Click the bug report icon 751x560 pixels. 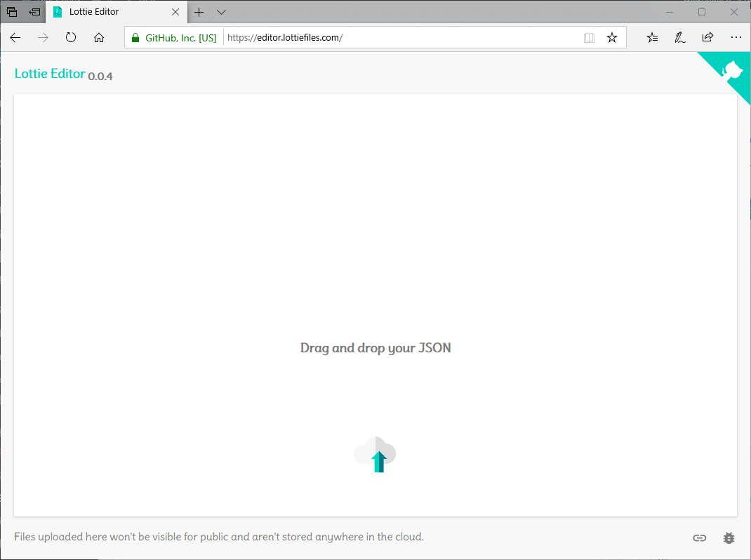pos(729,538)
